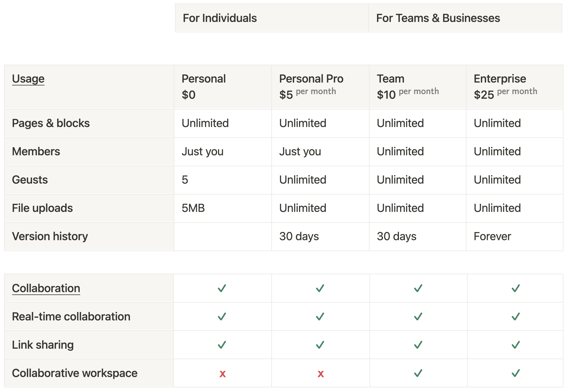Click the Team checkmark for Link sharing
Image resolution: width=575 pixels, height=392 pixels.
click(x=418, y=345)
